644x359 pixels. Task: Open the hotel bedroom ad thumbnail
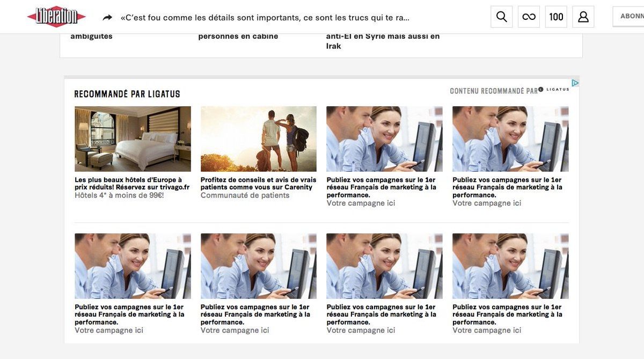pyautogui.click(x=133, y=138)
